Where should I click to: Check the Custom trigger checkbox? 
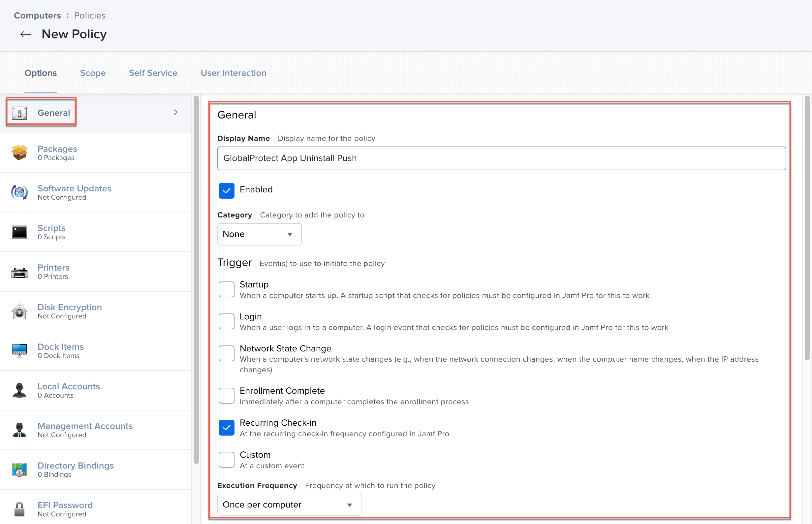point(227,460)
